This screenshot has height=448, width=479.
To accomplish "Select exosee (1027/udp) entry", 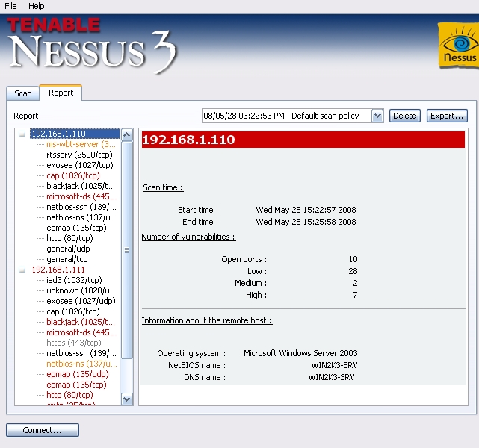I will point(81,301).
